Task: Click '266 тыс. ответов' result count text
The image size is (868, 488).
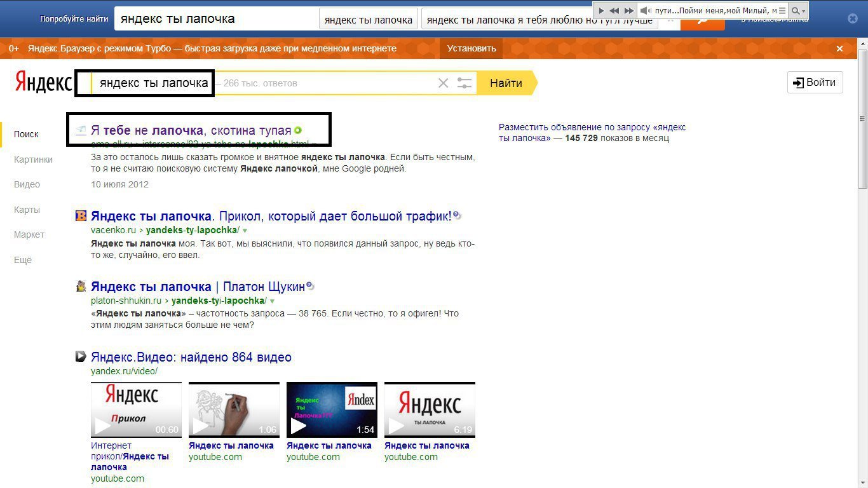Action: pos(260,83)
